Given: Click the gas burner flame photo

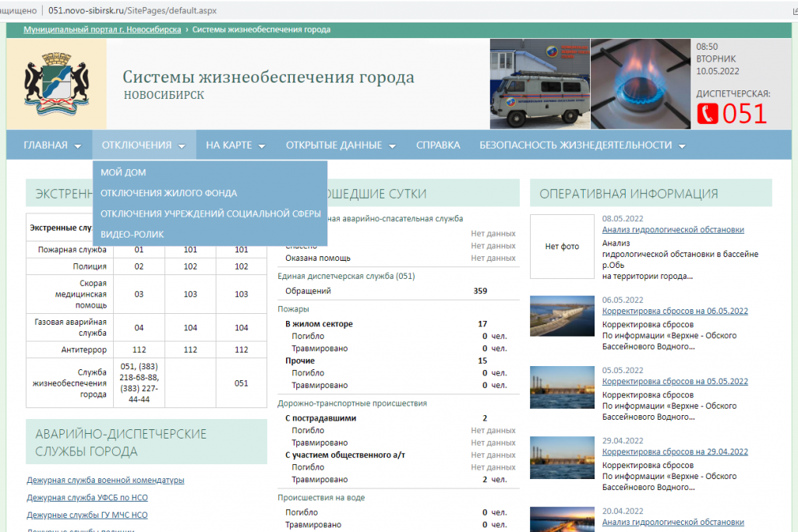Looking at the screenshot, I should pyautogui.click(x=641, y=84).
